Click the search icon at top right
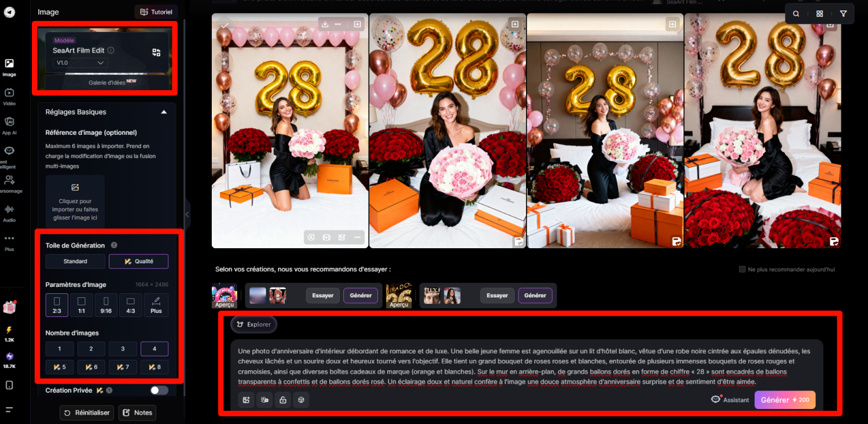This screenshot has height=424, width=868. (x=796, y=14)
